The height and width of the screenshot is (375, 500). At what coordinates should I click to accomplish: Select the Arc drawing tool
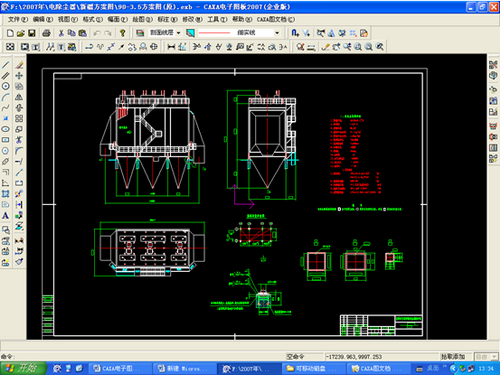pyautogui.click(x=6, y=97)
